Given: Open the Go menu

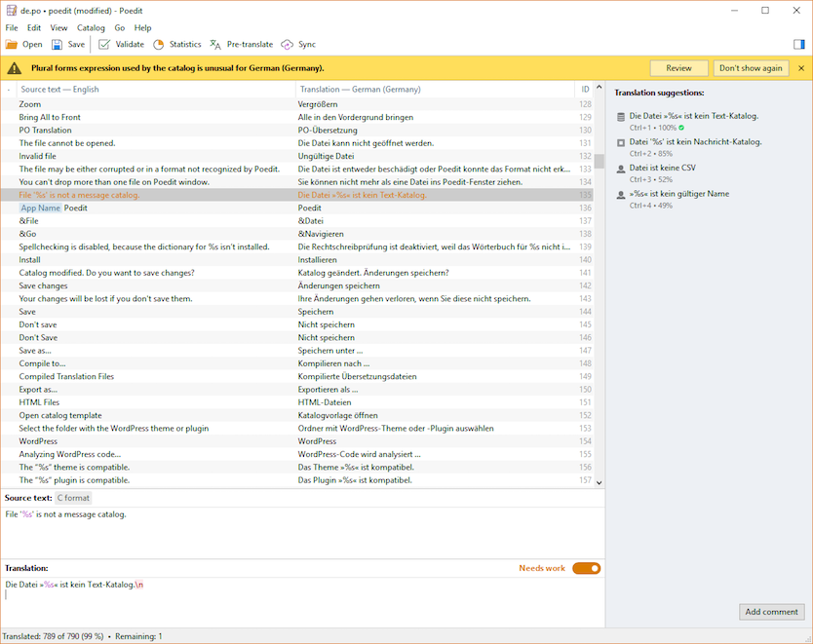Looking at the screenshot, I should point(120,28).
